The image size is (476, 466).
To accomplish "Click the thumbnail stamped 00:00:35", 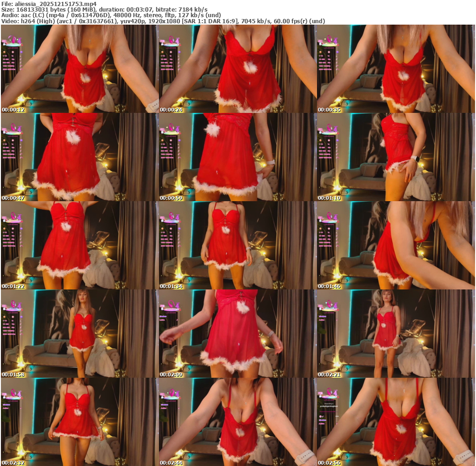I will [396, 69].
